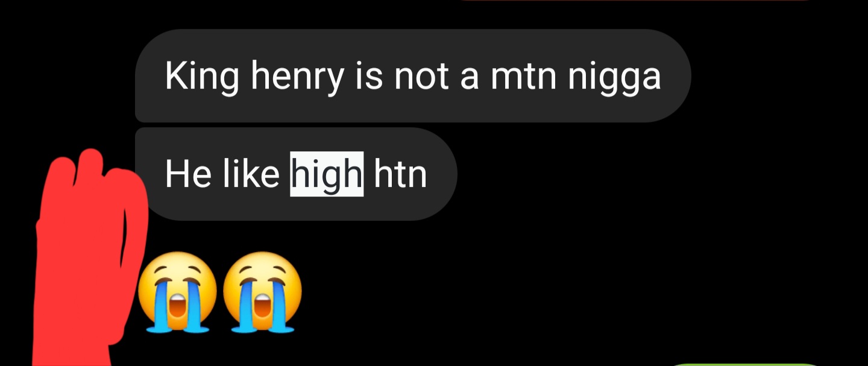This screenshot has height=366, width=868.
Task: Click the word "htn" in second message
Action: (x=400, y=174)
